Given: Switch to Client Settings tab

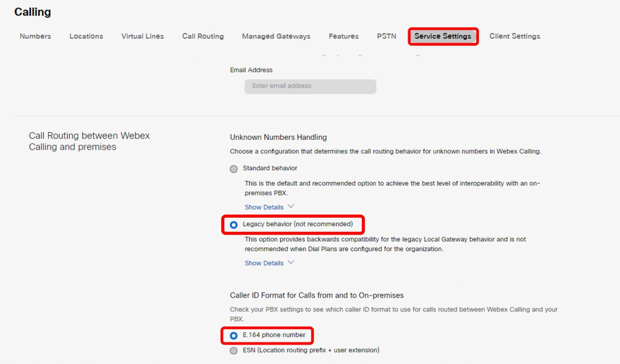Looking at the screenshot, I should tap(515, 36).
